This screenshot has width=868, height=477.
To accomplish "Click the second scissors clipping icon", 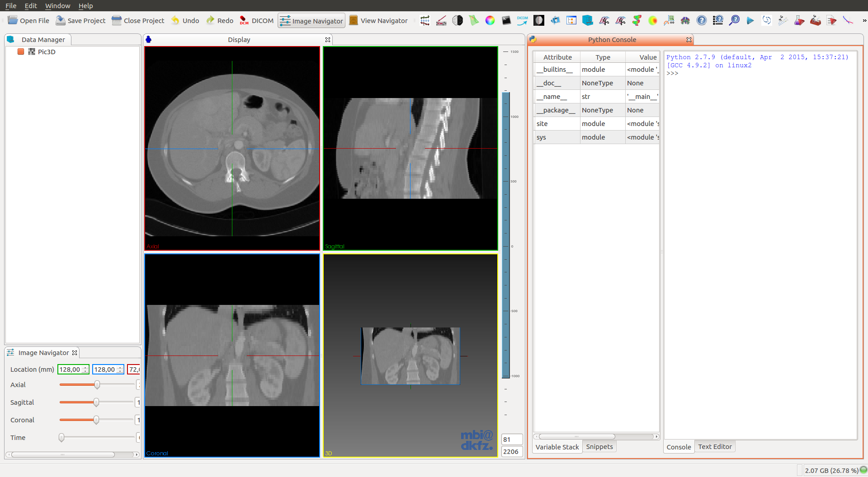I will click(x=620, y=20).
